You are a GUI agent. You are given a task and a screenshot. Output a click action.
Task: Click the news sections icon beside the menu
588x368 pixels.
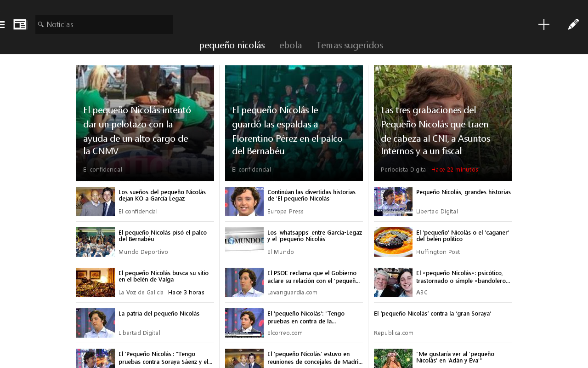20,23
